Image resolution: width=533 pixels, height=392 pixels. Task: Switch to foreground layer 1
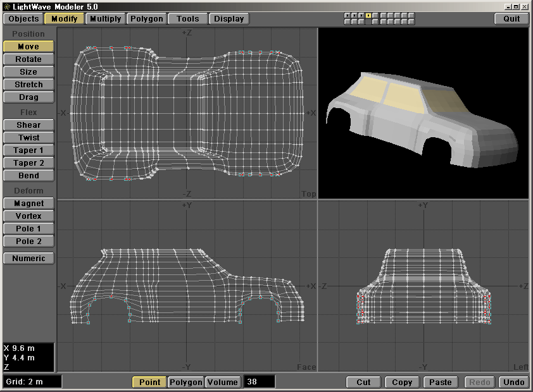click(348, 15)
